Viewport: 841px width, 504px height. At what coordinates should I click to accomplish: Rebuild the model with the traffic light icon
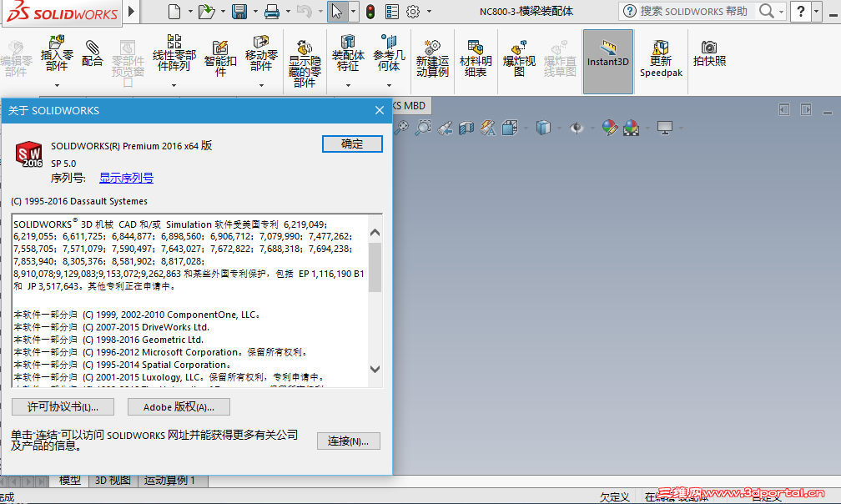(370, 11)
